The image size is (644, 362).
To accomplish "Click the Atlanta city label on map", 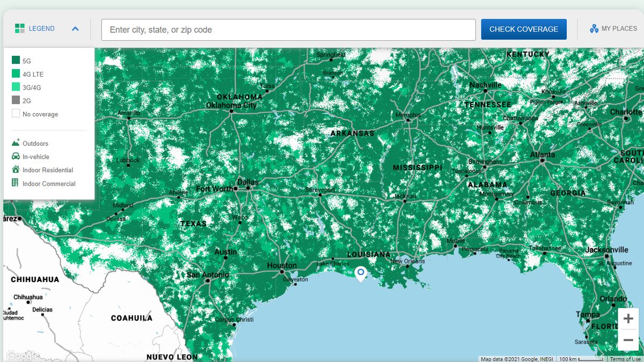I will tap(543, 155).
